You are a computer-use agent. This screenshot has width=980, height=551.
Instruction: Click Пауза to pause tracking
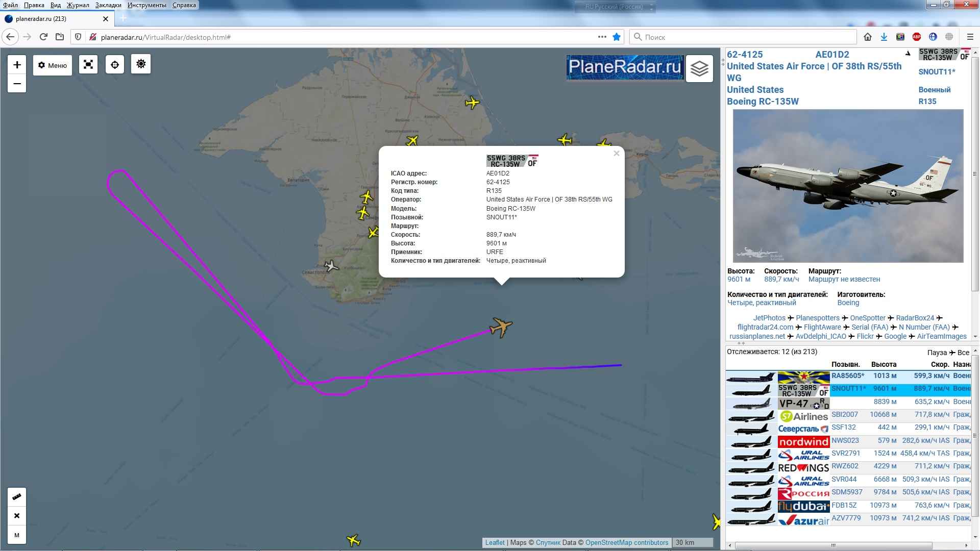[x=937, y=353]
